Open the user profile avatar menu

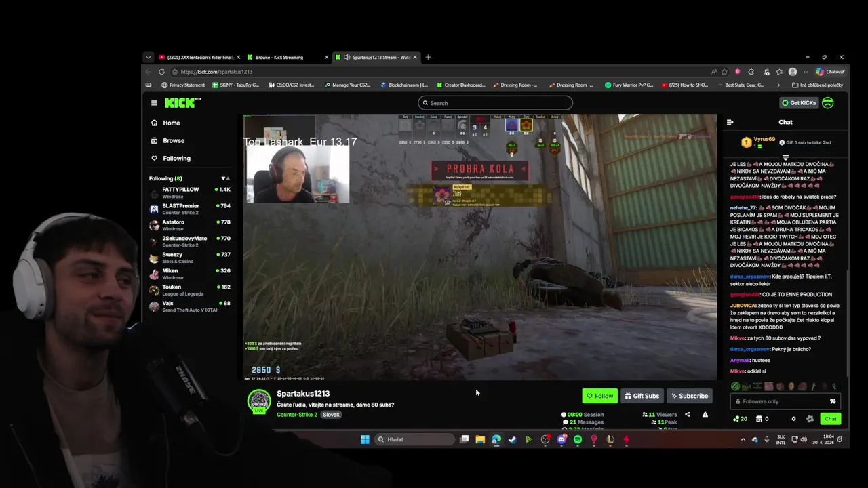click(827, 103)
